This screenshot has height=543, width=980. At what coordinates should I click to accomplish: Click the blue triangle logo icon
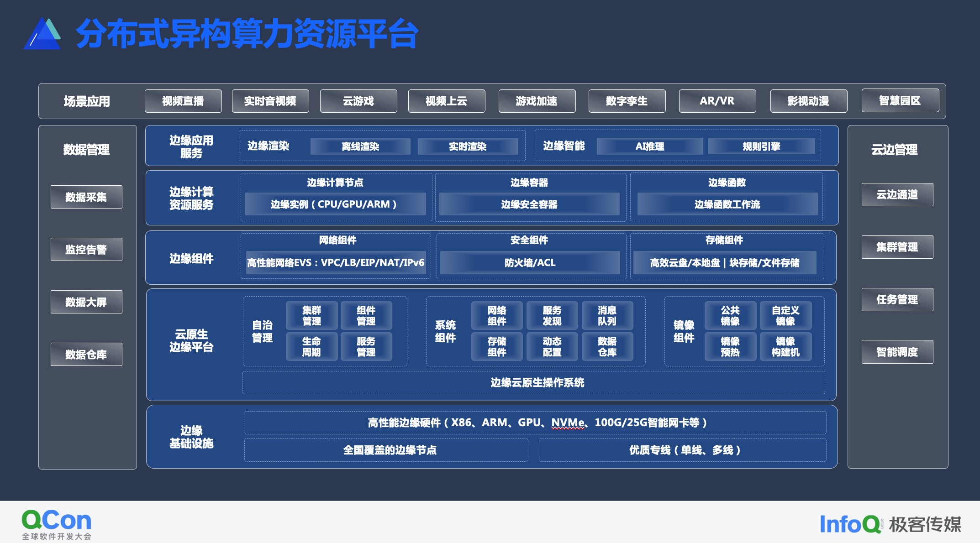[42, 34]
